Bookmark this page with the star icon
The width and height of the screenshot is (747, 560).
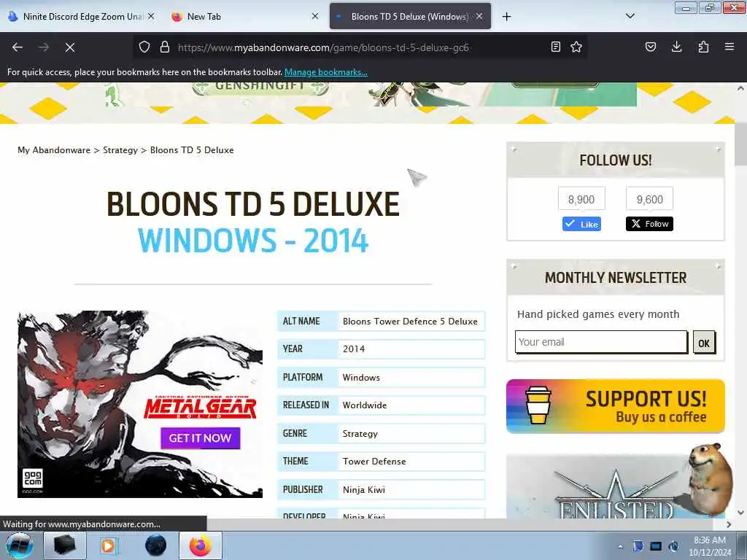click(x=576, y=47)
